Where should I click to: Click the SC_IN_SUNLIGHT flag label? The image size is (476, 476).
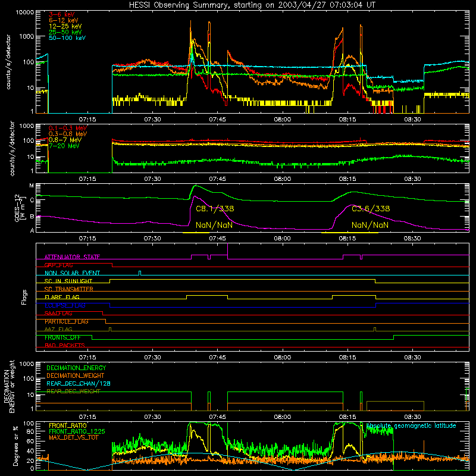[x=68, y=281]
